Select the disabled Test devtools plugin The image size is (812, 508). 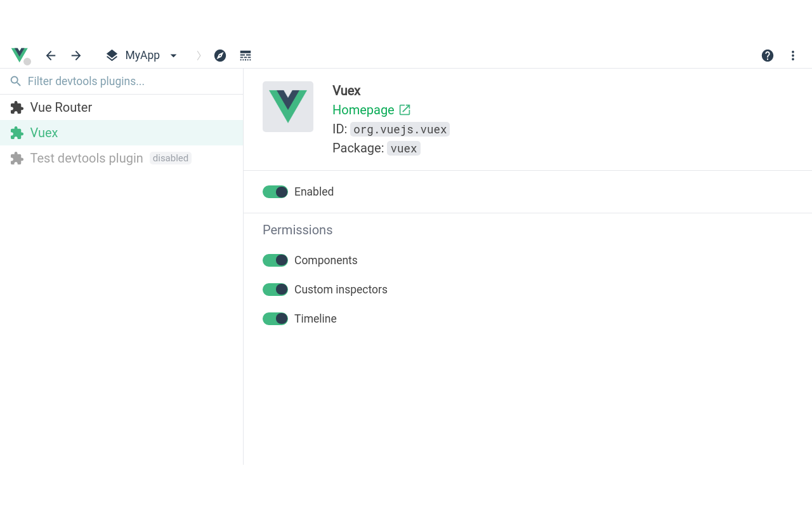[86, 158]
